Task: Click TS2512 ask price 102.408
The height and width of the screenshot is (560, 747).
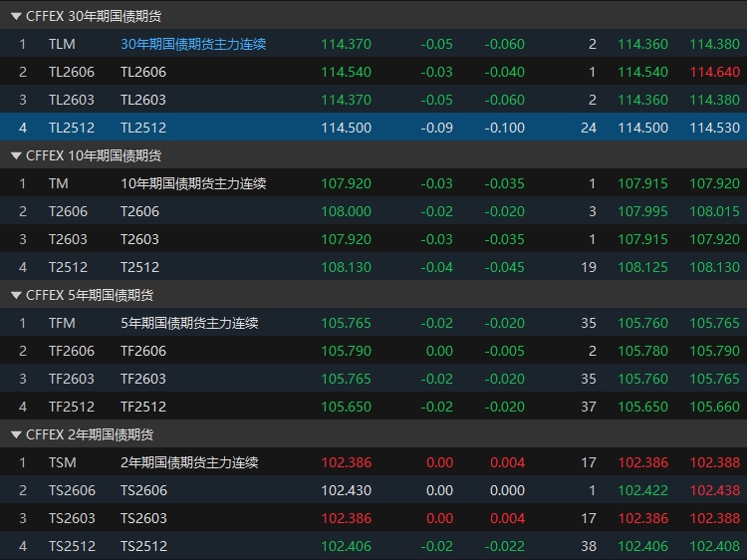Action: 714,546
